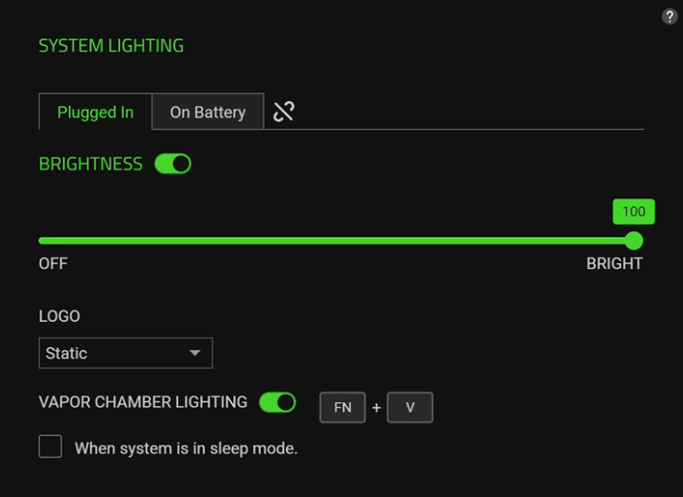Switch to the Plugged In tab
Screen dimensions: 683x497
pos(95,112)
